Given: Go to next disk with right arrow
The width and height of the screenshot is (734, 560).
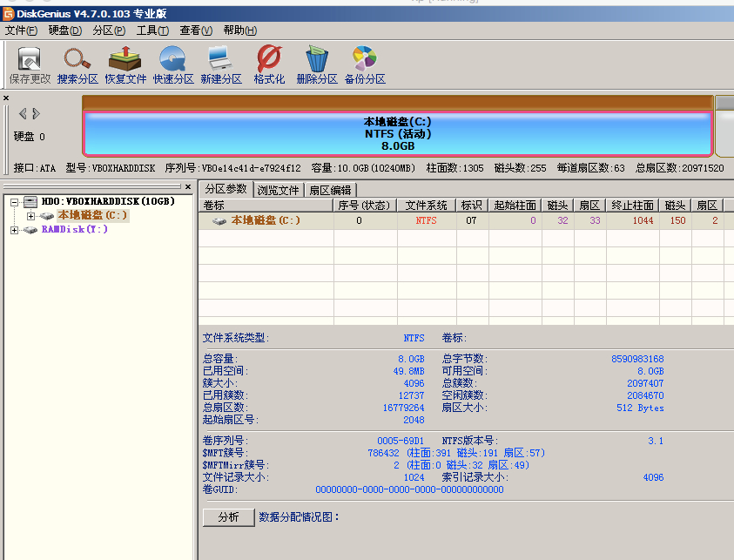Looking at the screenshot, I should point(36,114).
